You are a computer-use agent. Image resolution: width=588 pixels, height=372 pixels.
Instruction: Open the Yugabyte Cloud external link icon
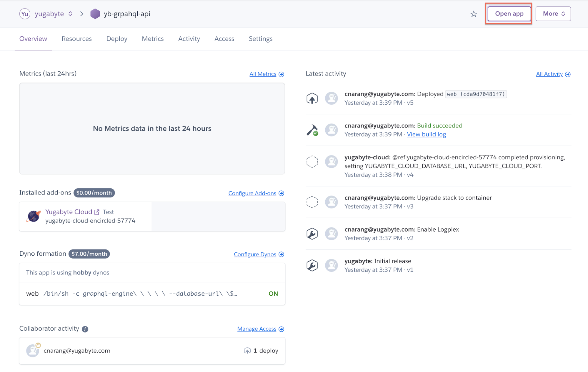(x=97, y=212)
